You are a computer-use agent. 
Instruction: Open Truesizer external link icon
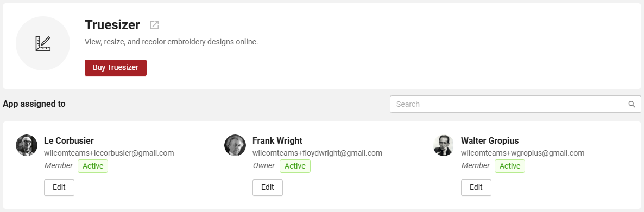[154, 25]
